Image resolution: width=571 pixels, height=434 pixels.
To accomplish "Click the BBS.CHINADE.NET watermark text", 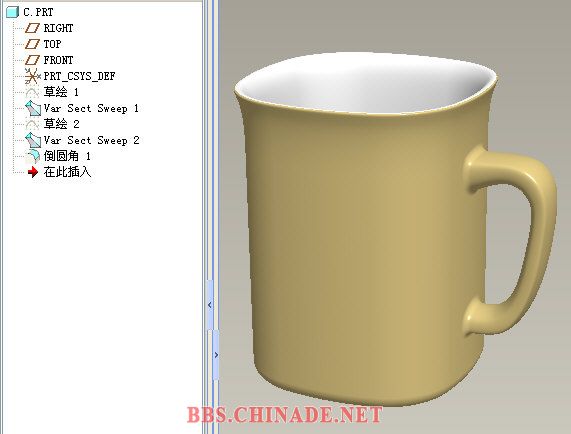I will point(284,415).
